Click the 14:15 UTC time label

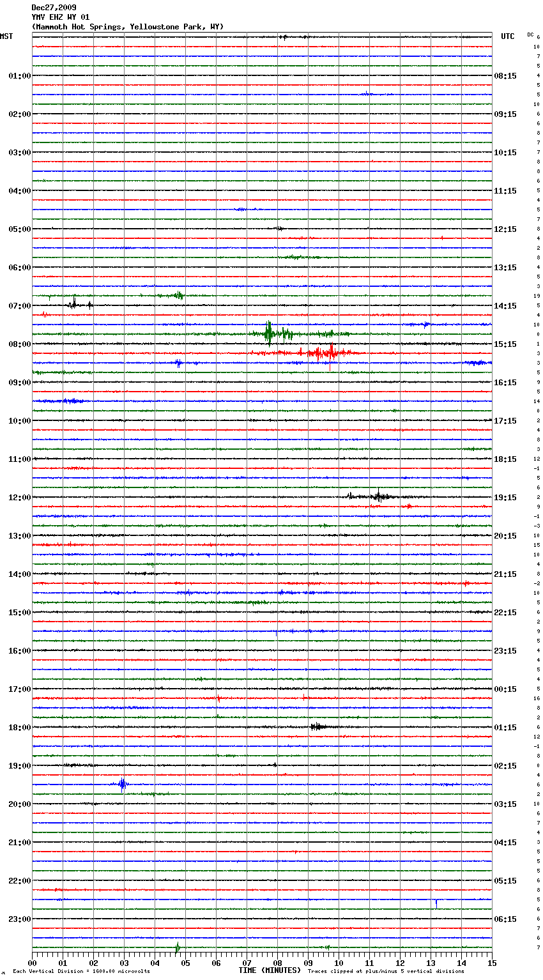tap(505, 306)
